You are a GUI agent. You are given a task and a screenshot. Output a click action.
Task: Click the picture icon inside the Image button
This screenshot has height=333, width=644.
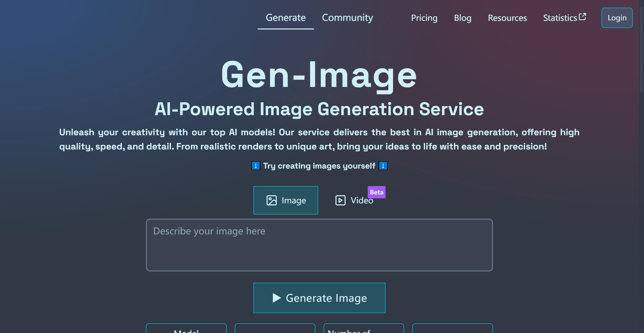[272, 200]
